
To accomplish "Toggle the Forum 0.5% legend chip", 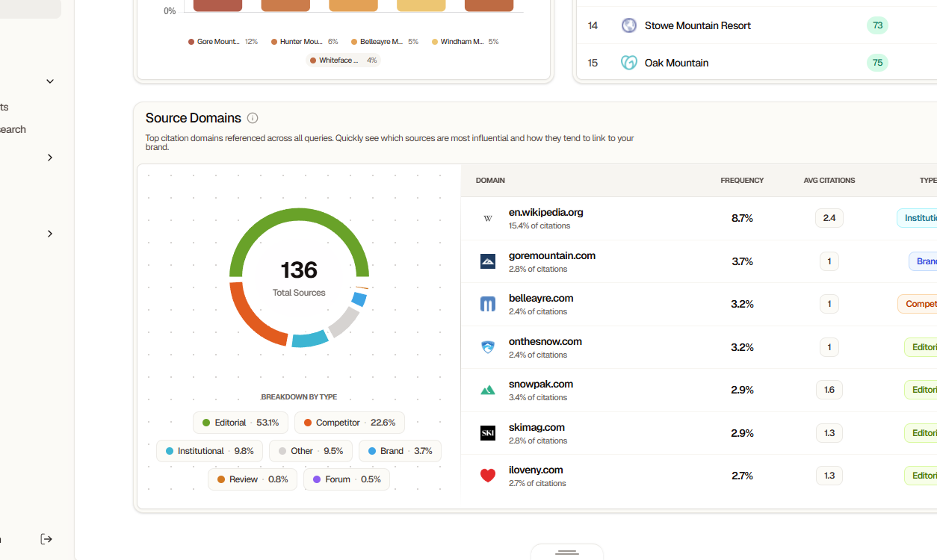I will pos(347,479).
